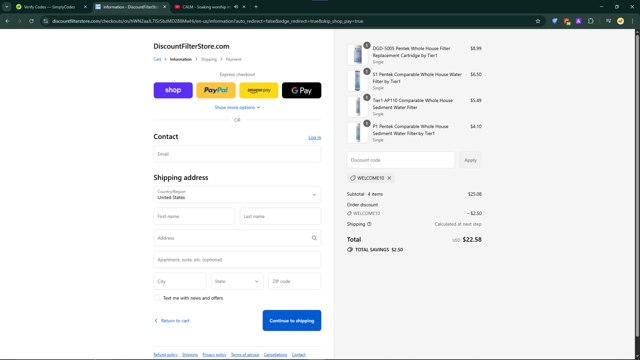Reload the checkout page

pos(31,21)
